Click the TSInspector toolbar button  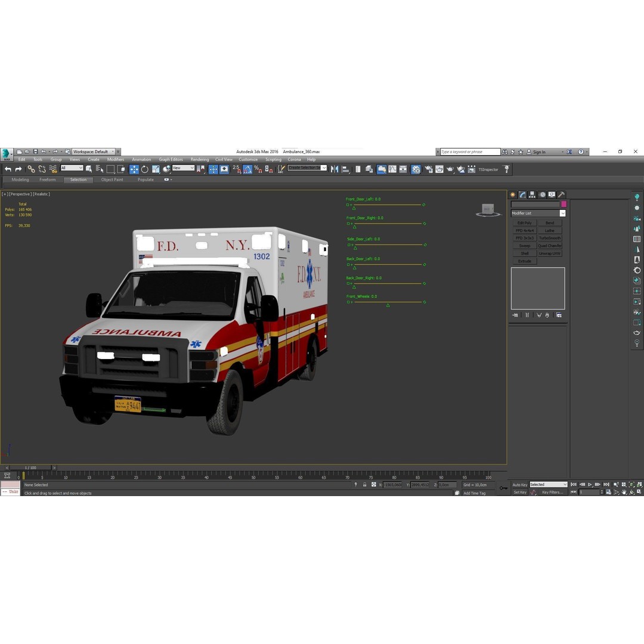pyautogui.click(x=488, y=169)
